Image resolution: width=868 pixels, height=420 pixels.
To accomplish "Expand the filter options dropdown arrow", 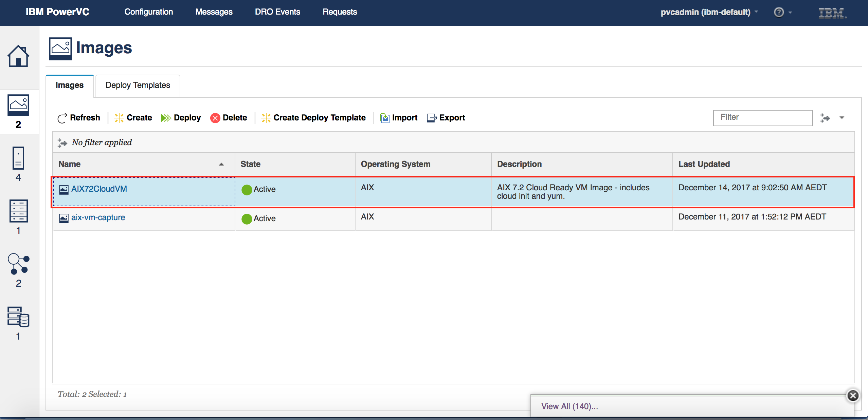I will point(842,118).
